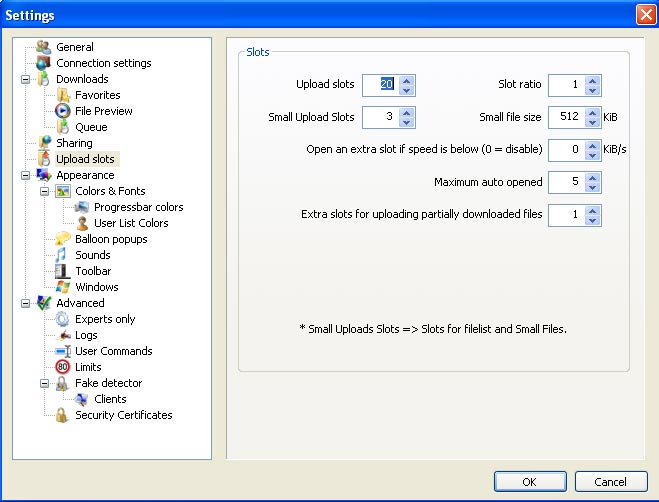This screenshot has width=659, height=502.
Task: Increase the Slot ratio value
Action: tap(593, 81)
